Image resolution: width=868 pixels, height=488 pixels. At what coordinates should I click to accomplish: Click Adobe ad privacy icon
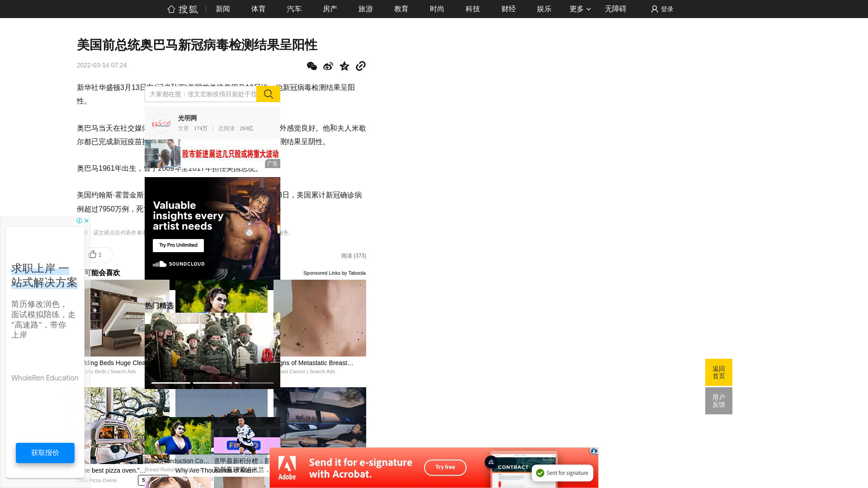(594, 451)
